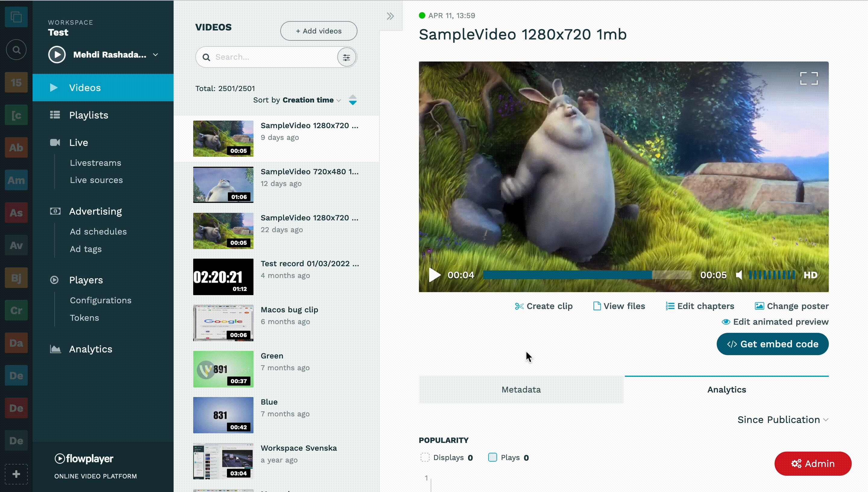868x492 pixels.
Task: Open the red Admin button
Action: (813, 464)
